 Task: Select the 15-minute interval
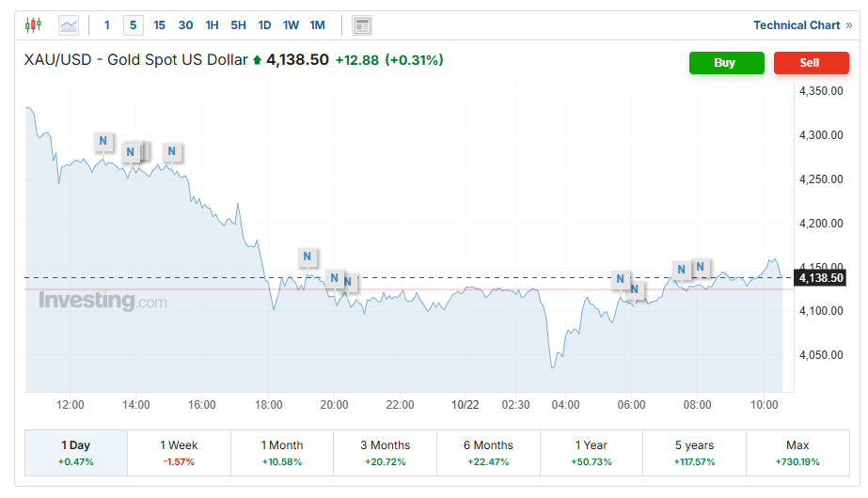tap(159, 25)
